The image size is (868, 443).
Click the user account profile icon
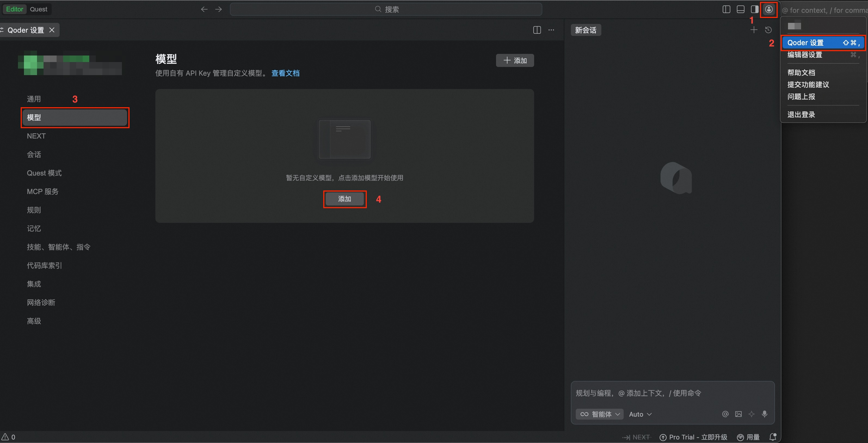pyautogui.click(x=769, y=10)
